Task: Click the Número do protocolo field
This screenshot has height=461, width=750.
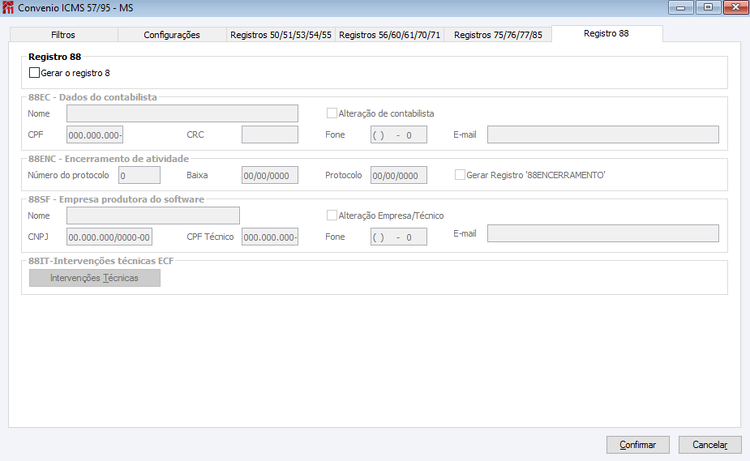Action: point(139,175)
